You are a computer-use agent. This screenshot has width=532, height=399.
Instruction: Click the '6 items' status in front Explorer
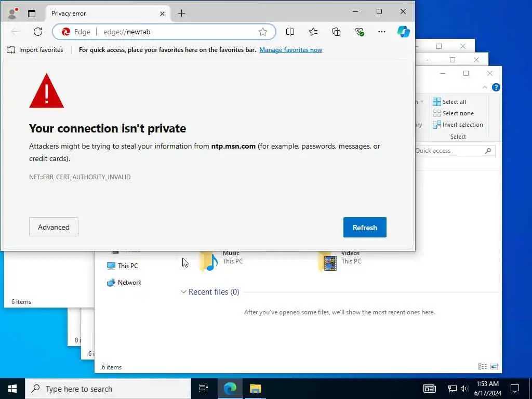pos(112,367)
